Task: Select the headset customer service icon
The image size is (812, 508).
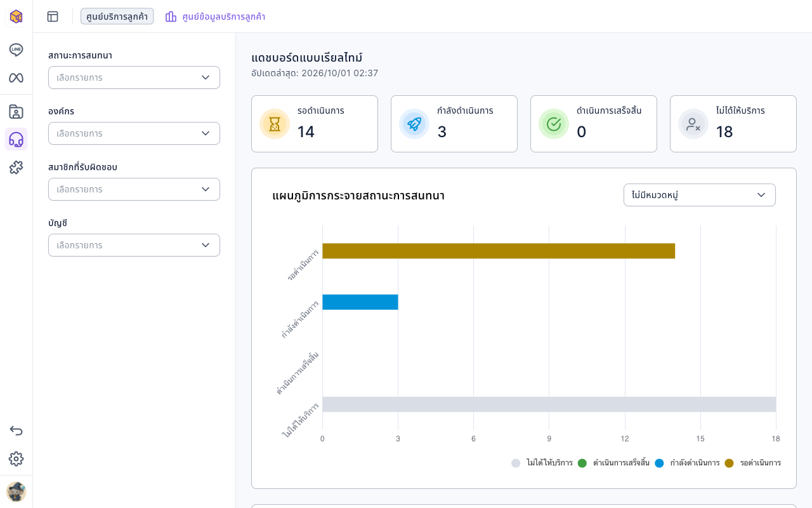Action: [16, 139]
